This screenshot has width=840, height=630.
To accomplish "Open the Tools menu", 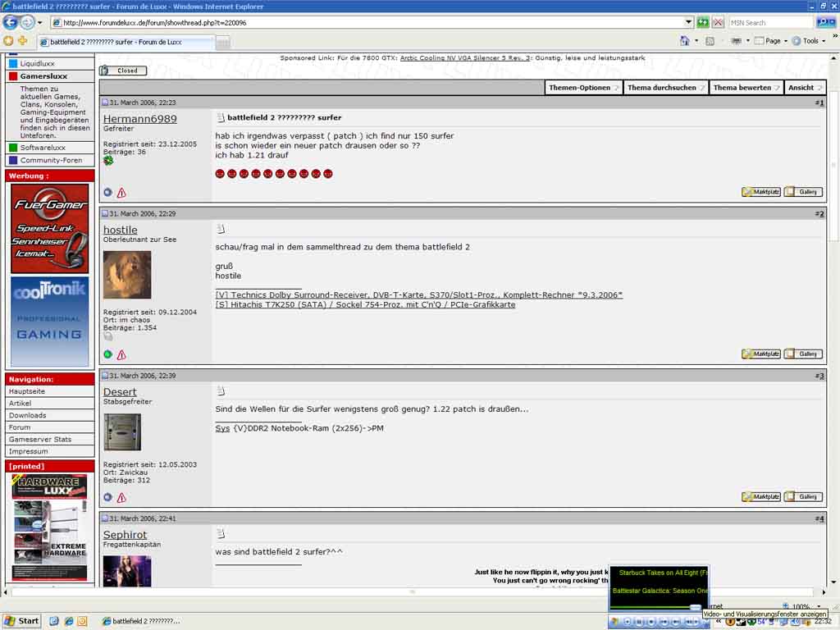I will (x=809, y=41).
